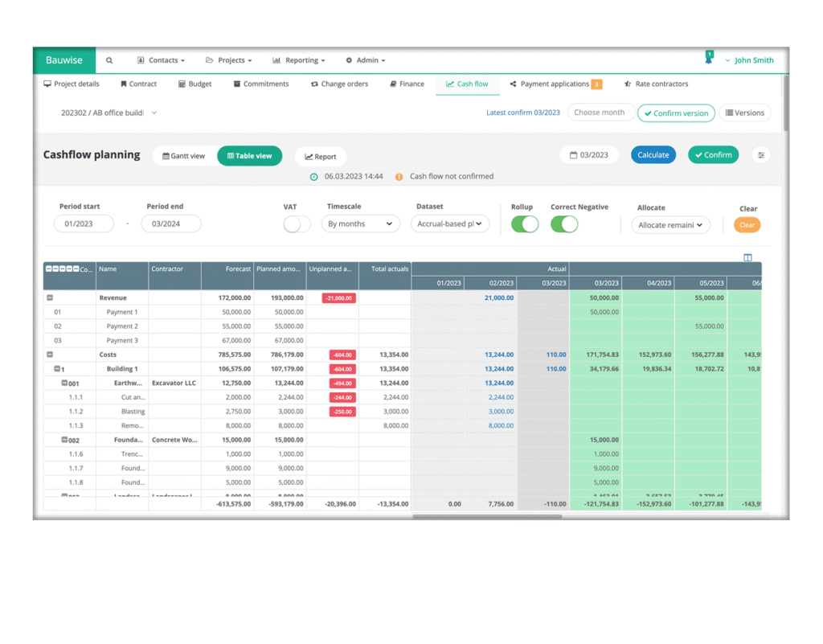Open the Admin menu
Screen dimensions: 823x644
(365, 59)
